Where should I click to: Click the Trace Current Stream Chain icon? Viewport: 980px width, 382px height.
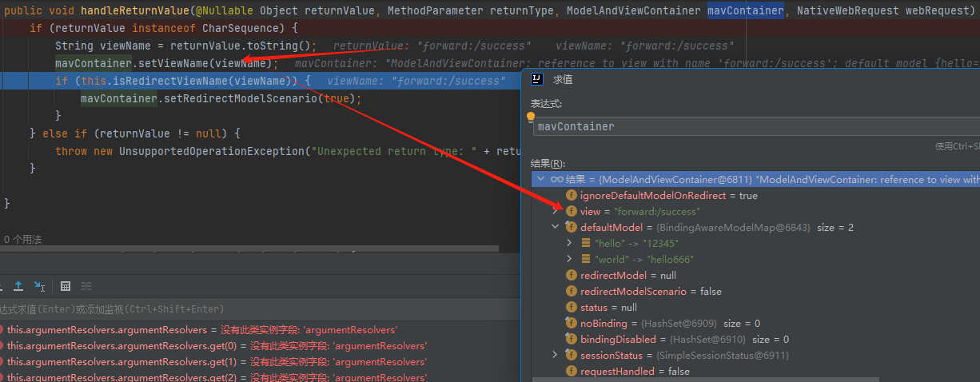tap(86, 285)
